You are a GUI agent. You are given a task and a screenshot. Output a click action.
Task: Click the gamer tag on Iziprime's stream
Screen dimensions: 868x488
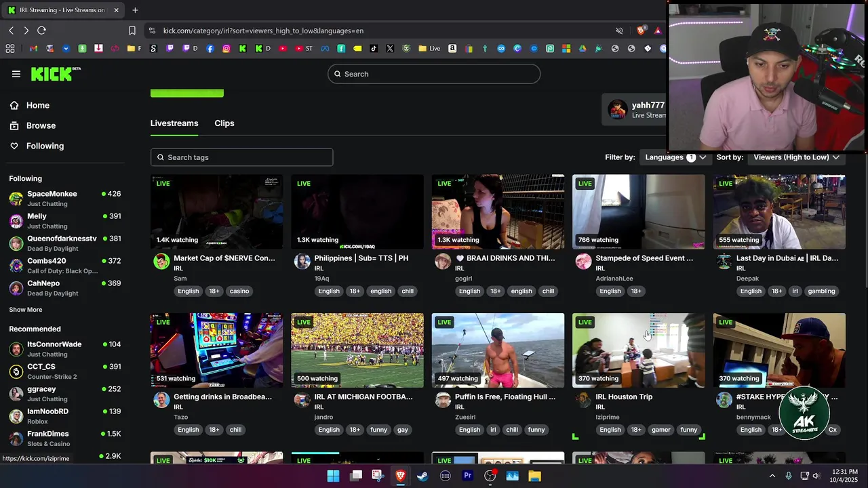tap(661, 430)
